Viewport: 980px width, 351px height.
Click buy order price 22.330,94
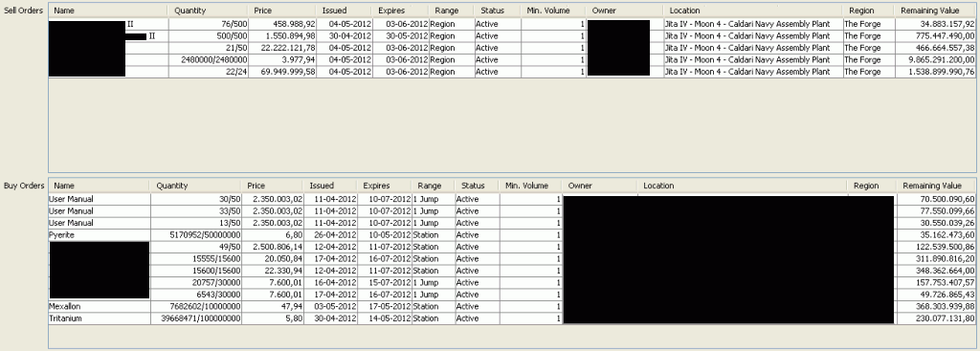pyautogui.click(x=283, y=271)
